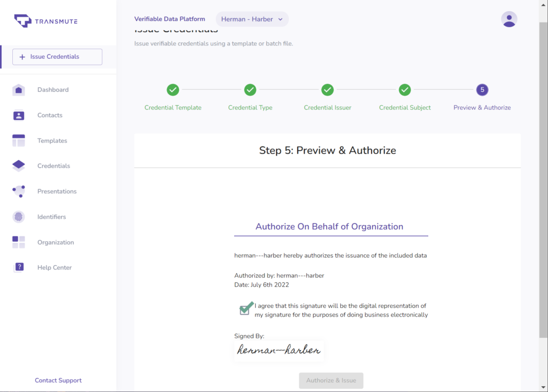Click the 'Authorize On Behalf of Organization' heading
The height and width of the screenshot is (392, 548).
pyautogui.click(x=329, y=226)
